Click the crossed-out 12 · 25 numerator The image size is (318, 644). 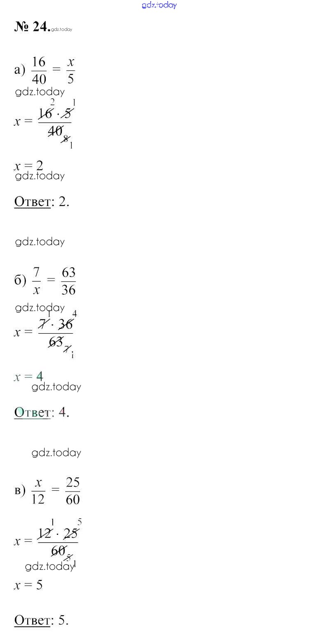click(x=58, y=534)
